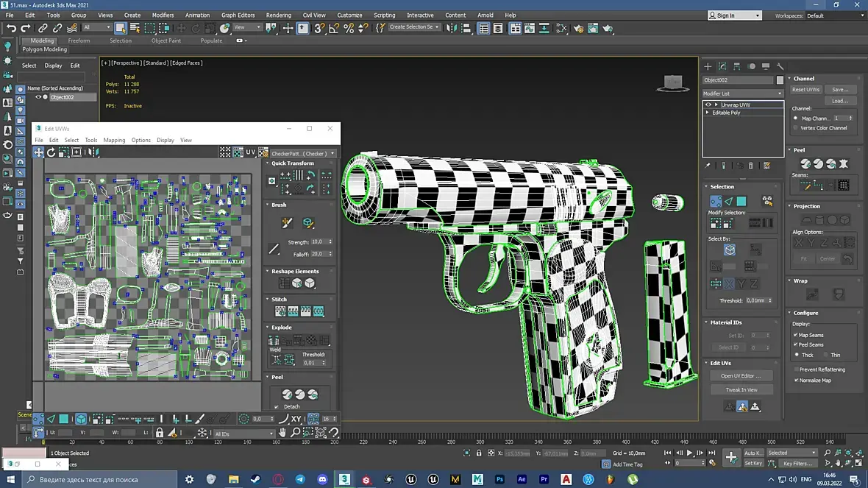Click the Undo arrow in main toolbar
The height and width of the screenshot is (488, 868).
(11, 28)
